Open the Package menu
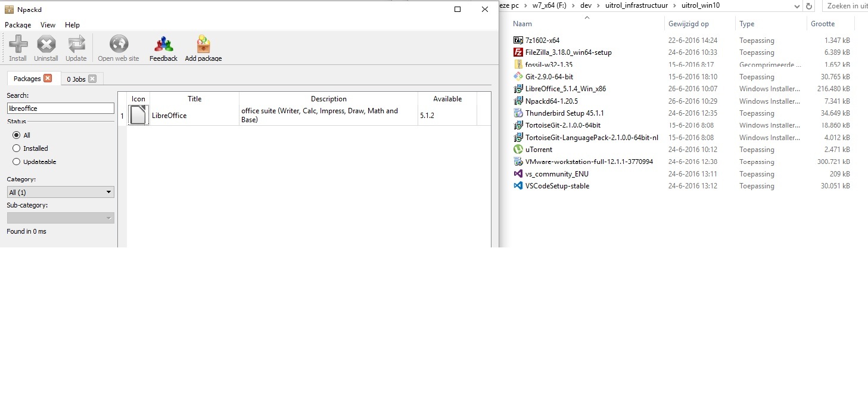 point(18,25)
